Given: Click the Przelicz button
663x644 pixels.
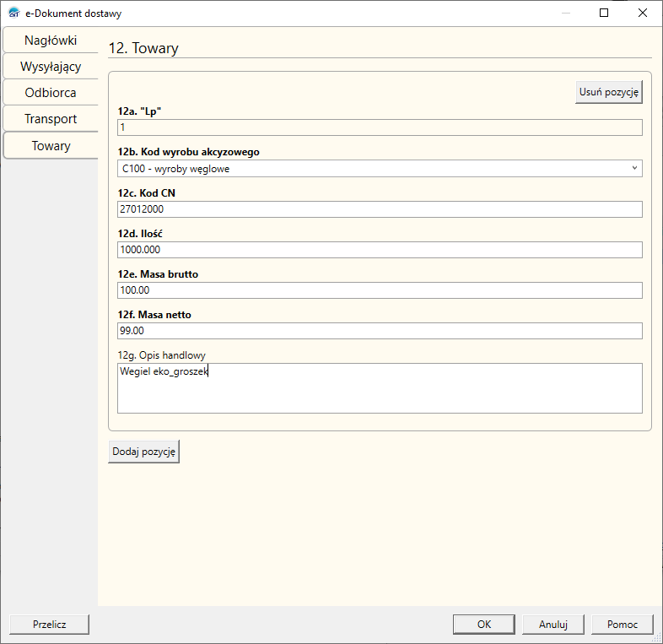Looking at the screenshot, I should click(50, 625).
